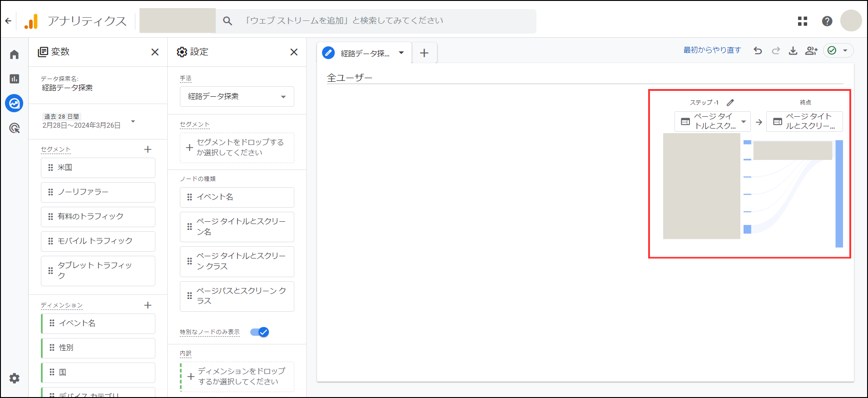Open the 手法 technique dropdown
Image resolution: width=868 pixels, height=398 pixels.
237,96
